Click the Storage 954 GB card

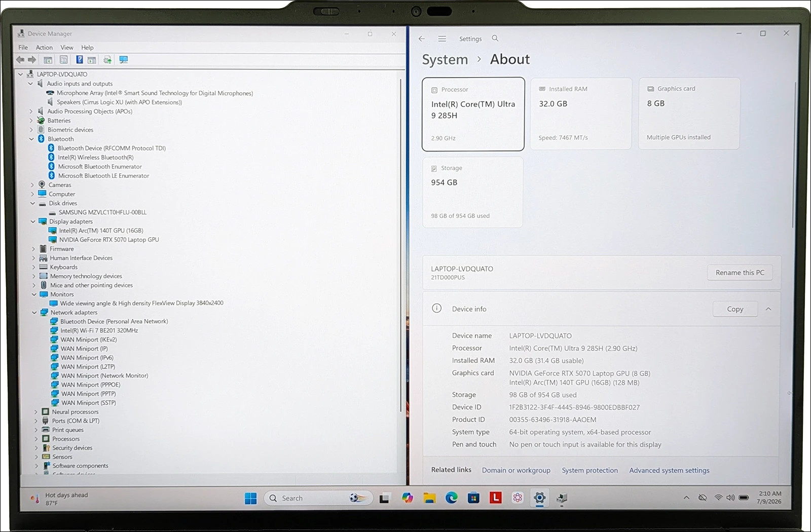(472, 192)
